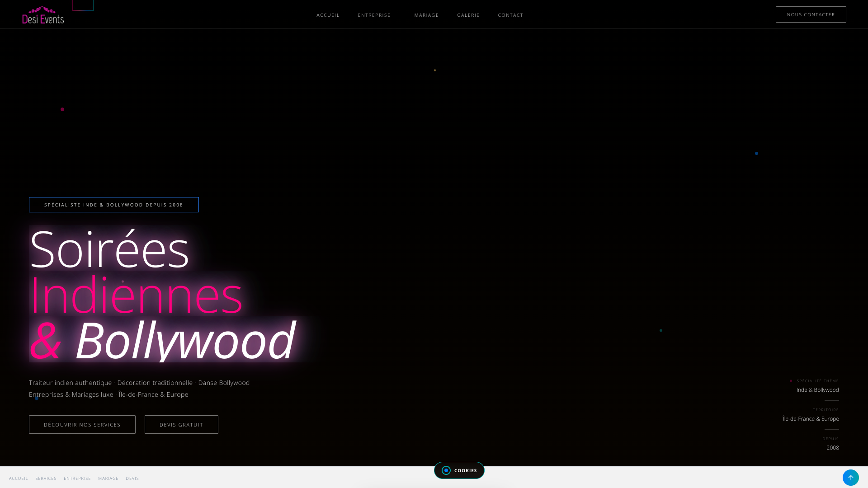868x488 pixels.
Task: Select Accueil in the bottom bar
Action: 19,478
